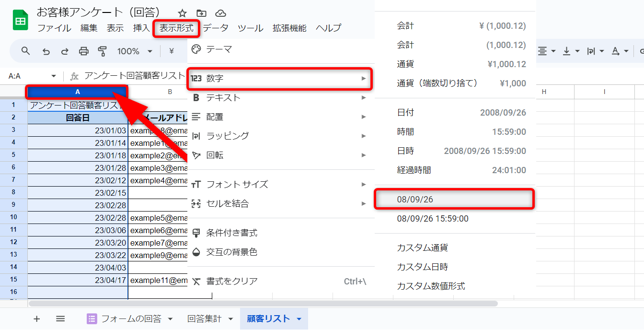This screenshot has height=330, width=644.
Task: Click the undo arrow icon
Action: [x=46, y=51]
